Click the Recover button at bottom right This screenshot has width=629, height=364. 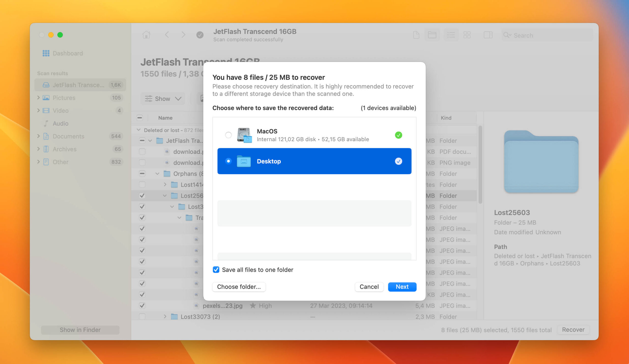tap(573, 330)
